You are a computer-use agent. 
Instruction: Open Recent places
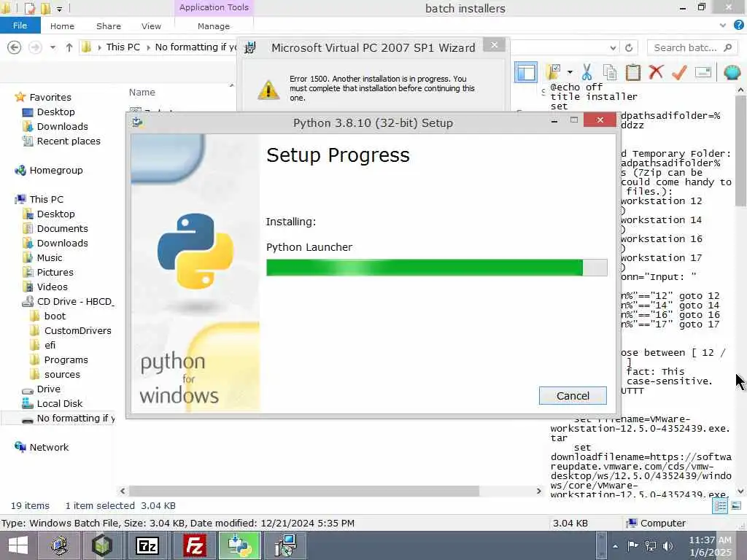coord(69,141)
